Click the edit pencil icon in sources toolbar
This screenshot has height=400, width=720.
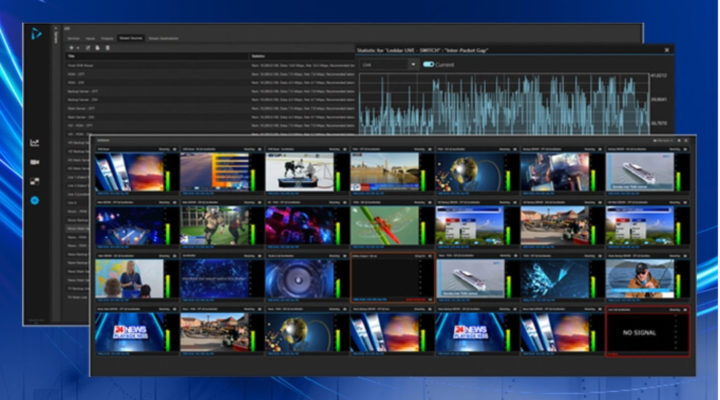coord(88,48)
